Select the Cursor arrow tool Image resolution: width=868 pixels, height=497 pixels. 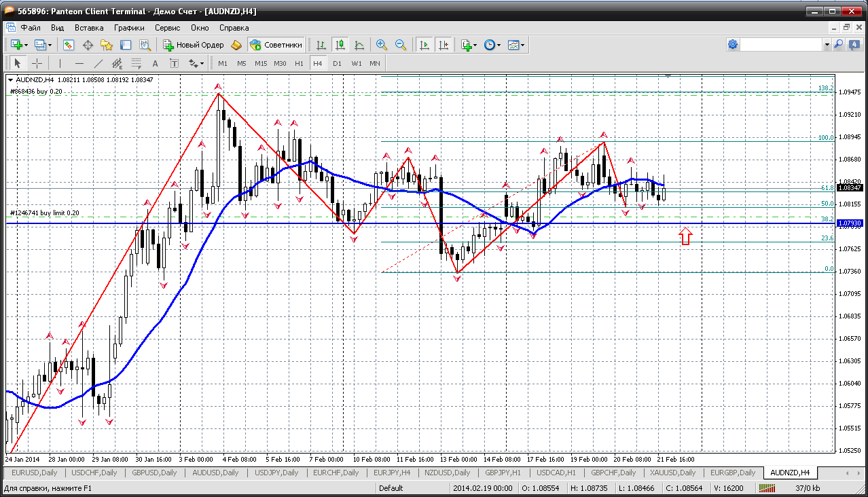[x=18, y=63]
